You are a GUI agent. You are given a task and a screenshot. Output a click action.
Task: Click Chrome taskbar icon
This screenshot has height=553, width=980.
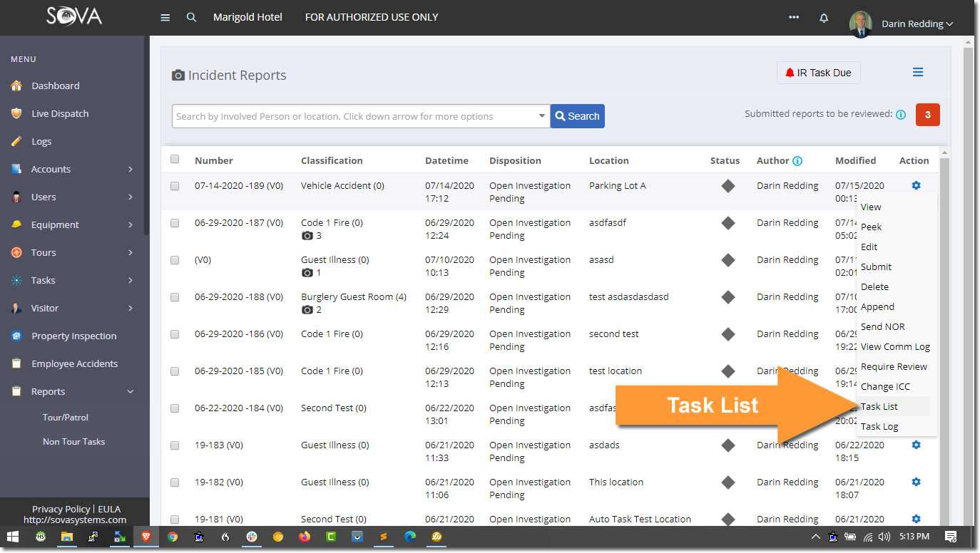(173, 537)
